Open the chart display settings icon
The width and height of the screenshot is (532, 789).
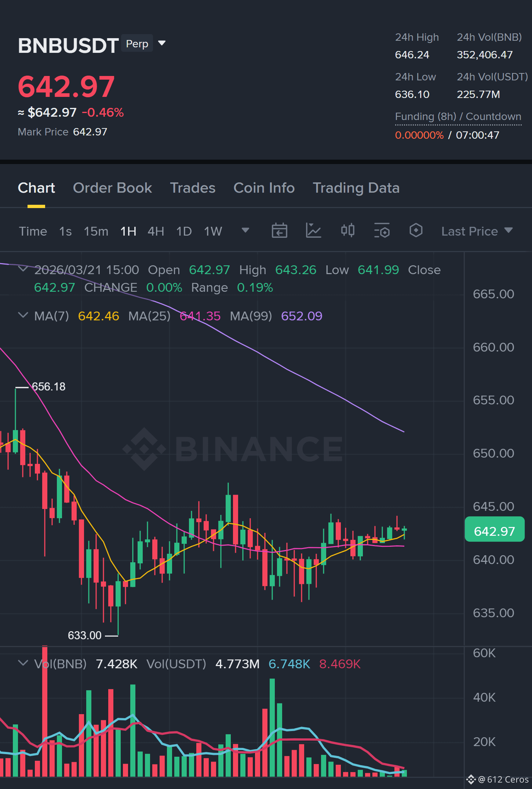(x=382, y=231)
